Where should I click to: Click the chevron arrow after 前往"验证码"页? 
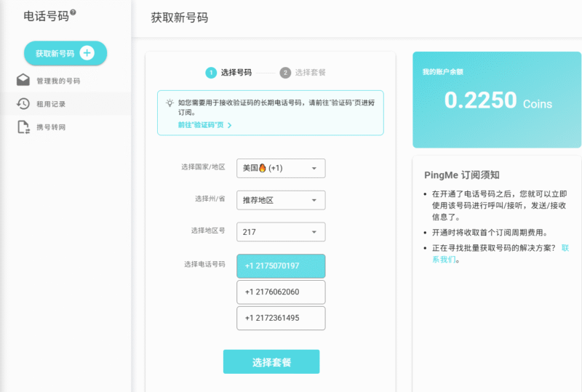click(229, 126)
